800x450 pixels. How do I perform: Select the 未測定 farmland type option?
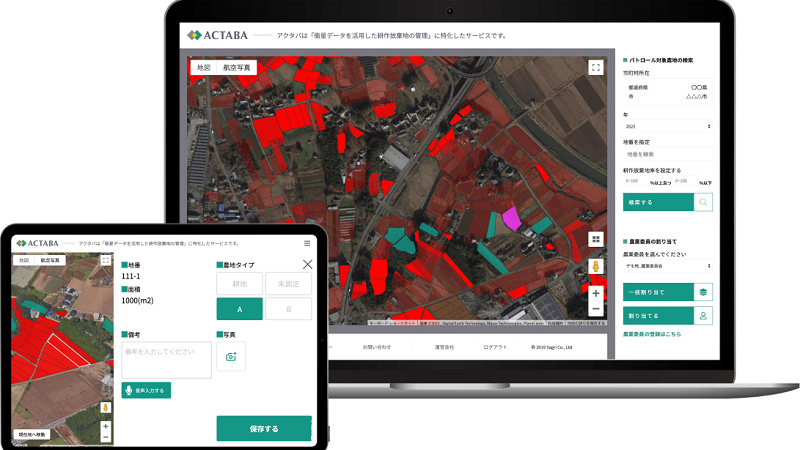(288, 284)
